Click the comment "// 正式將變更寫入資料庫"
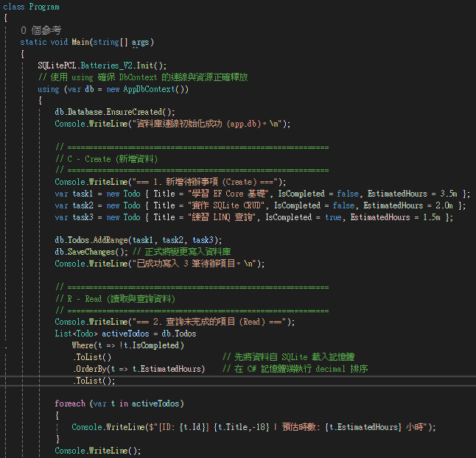Screen dimensions: 476x458 182,251
